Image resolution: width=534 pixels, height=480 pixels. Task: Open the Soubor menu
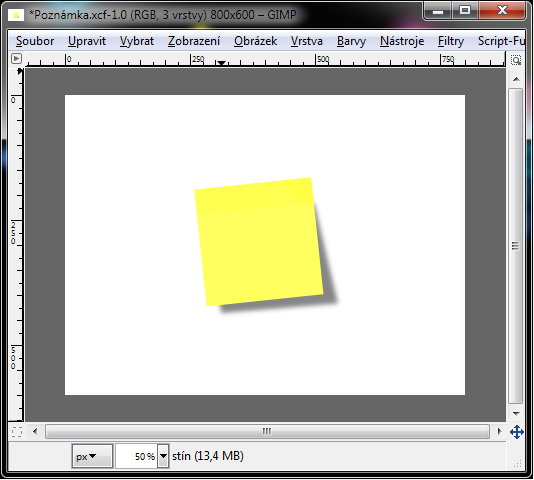pos(35,41)
